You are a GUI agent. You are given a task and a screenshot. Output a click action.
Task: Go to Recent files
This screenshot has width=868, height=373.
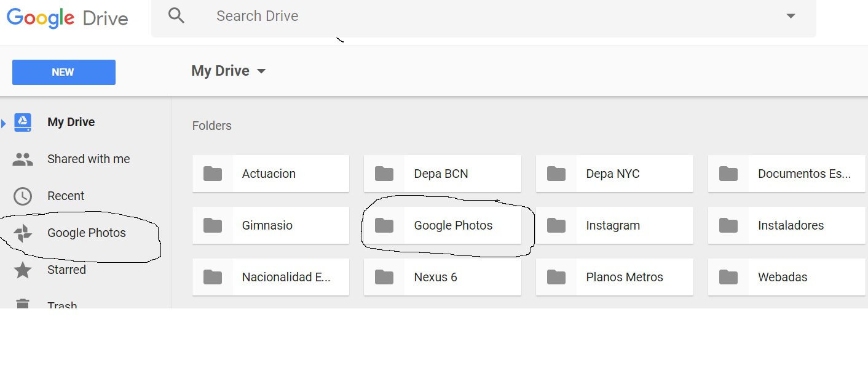coord(66,196)
